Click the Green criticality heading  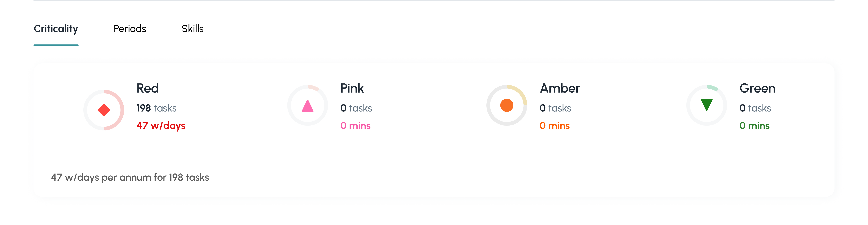pos(757,88)
